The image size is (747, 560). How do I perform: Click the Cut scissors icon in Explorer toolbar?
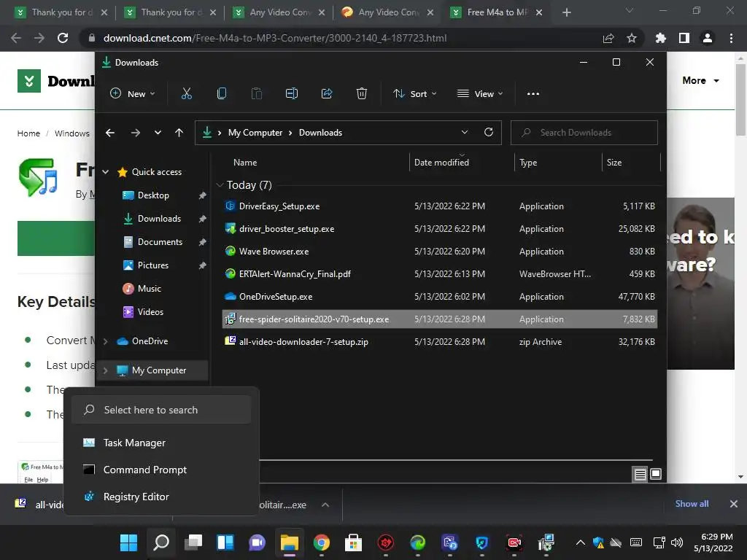pos(186,94)
